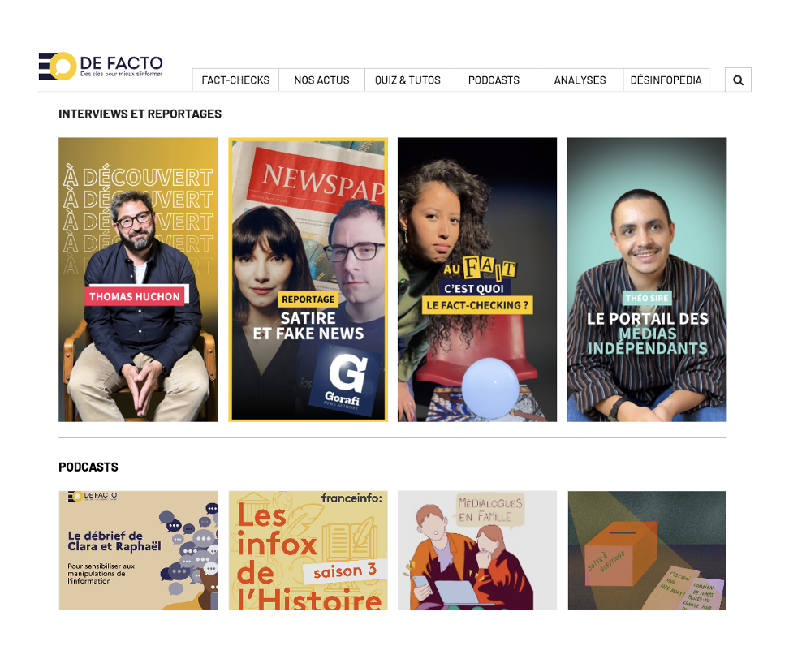Open Thomas Huchon interview card
The height and width of the screenshot is (672, 789).
pyautogui.click(x=138, y=279)
